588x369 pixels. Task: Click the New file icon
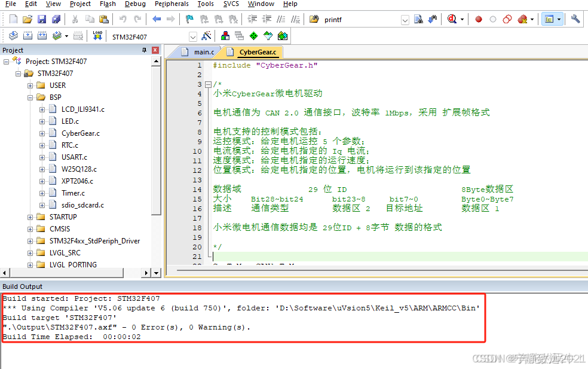[x=13, y=19]
